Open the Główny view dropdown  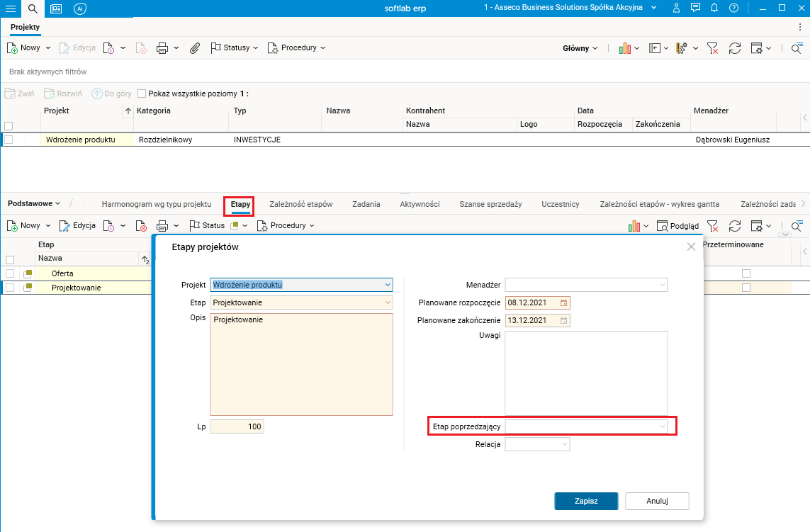coord(580,48)
